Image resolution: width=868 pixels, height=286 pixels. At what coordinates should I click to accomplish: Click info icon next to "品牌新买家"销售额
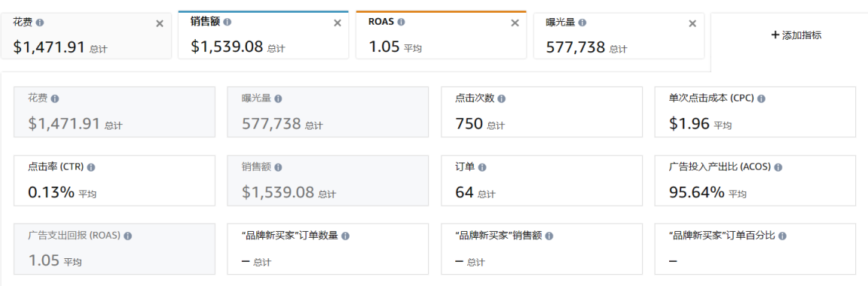click(549, 236)
